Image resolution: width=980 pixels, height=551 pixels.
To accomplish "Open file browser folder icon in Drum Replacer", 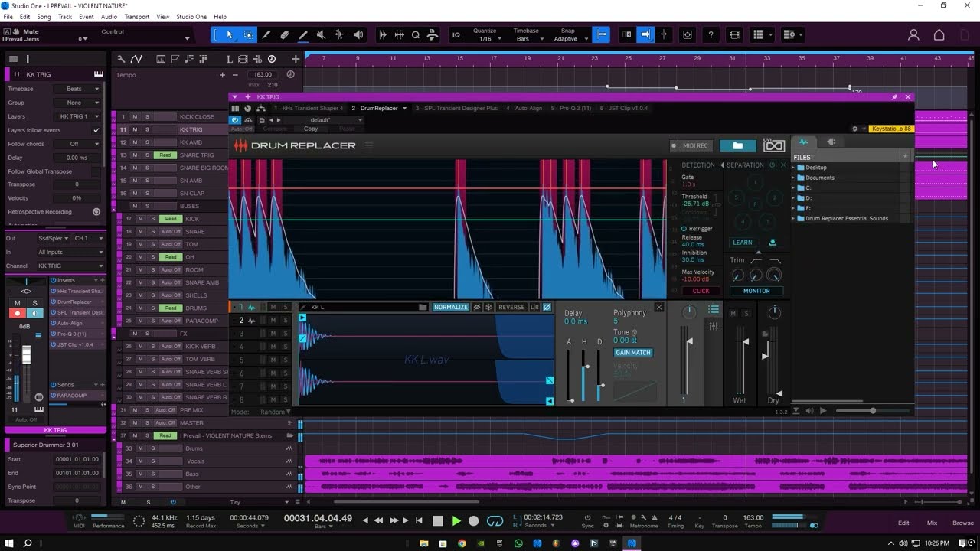I will click(737, 145).
